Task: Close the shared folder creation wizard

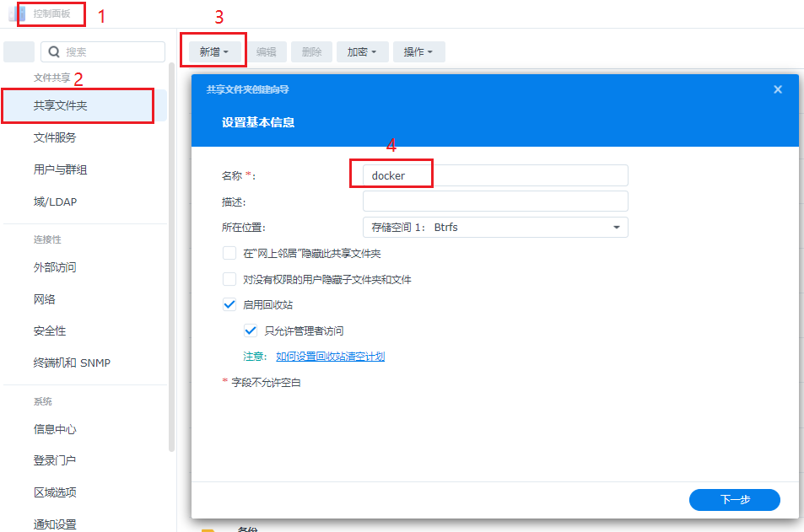Action: (x=778, y=89)
